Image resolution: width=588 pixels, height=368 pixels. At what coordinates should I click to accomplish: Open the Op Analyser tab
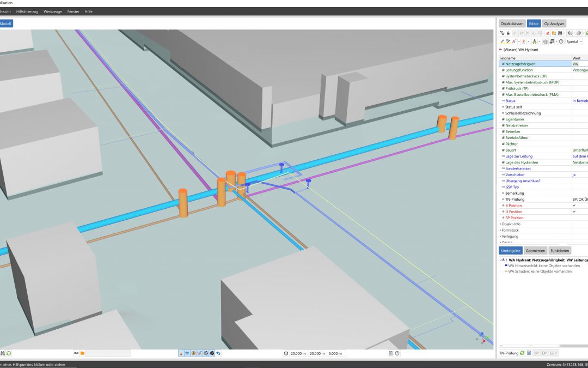pyautogui.click(x=554, y=23)
